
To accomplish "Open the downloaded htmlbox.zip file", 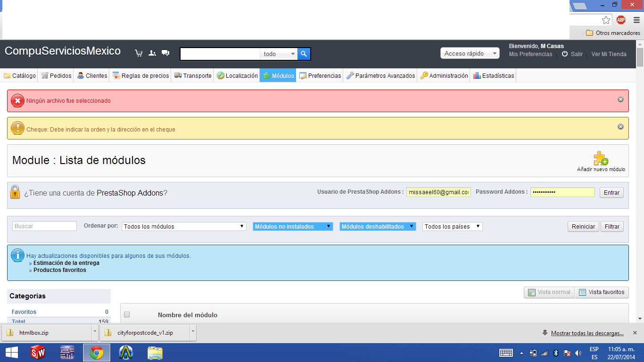I will pos(47,332).
